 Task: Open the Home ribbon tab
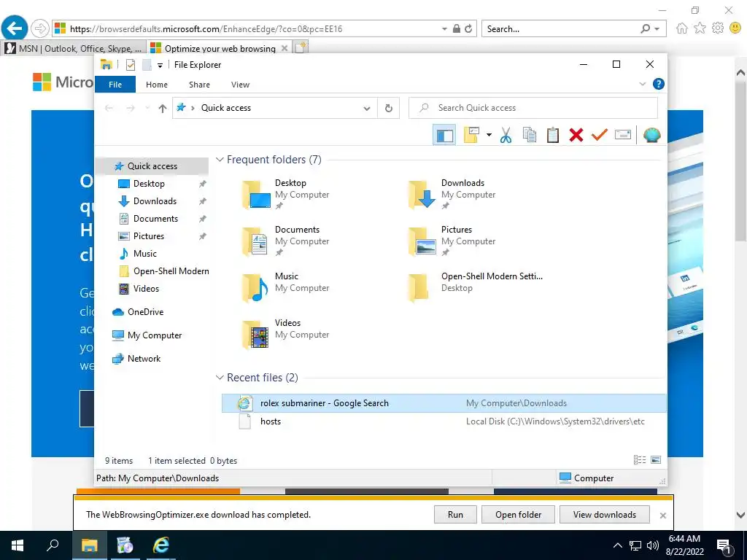click(x=157, y=85)
